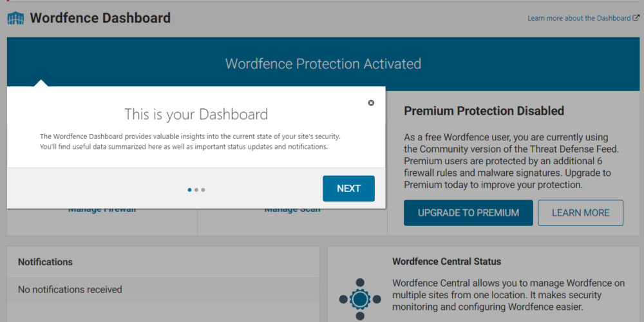
Task: Open the Manage Scan link
Action: 292,210
